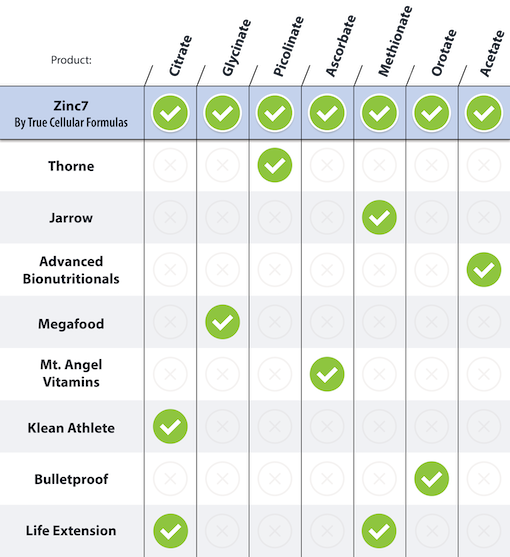Click Life Extension's green Citrate checkmark

click(170, 531)
